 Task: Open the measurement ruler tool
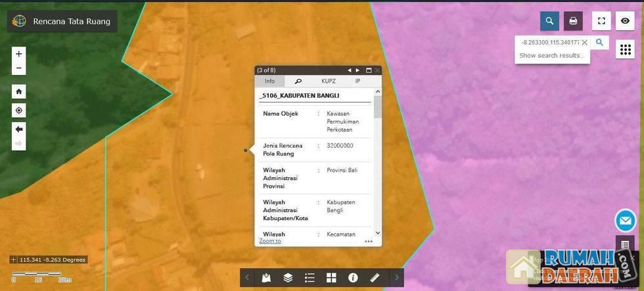375,278
